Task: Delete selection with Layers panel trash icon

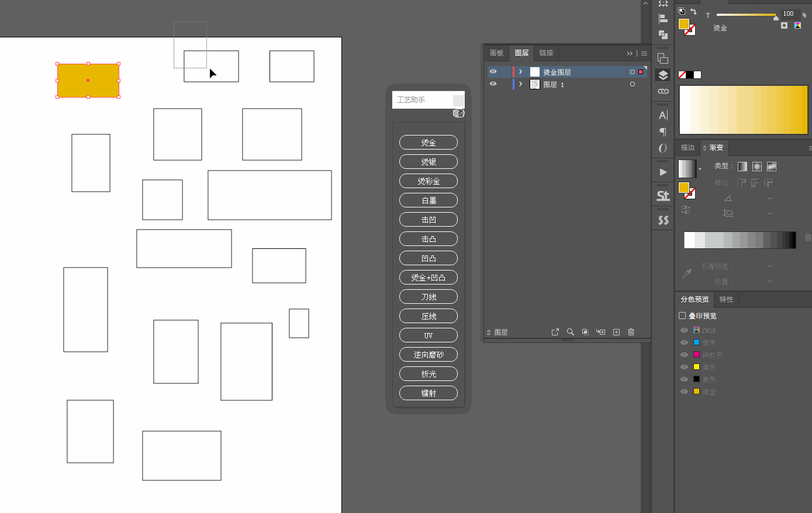Action: click(x=631, y=332)
